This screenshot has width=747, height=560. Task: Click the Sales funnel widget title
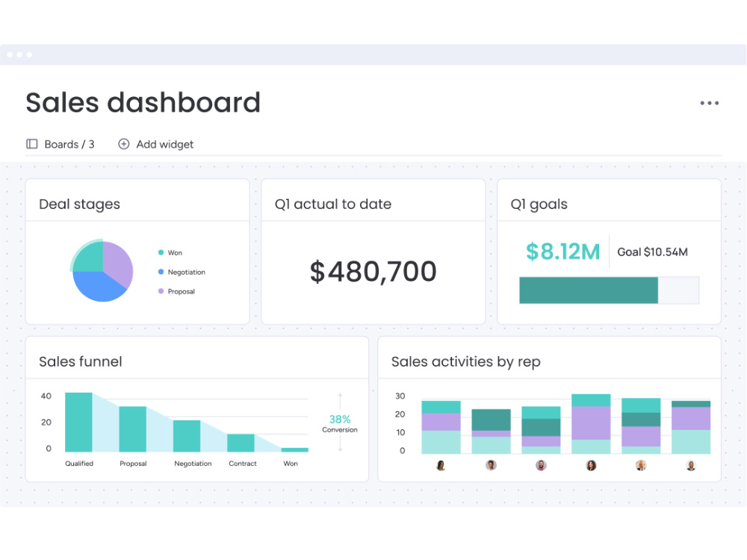81,362
